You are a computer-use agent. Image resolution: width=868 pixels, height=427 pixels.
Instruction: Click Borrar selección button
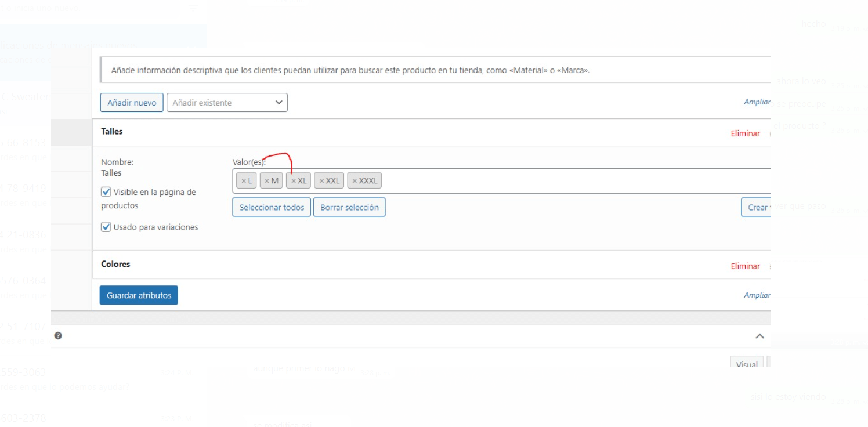pos(349,207)
